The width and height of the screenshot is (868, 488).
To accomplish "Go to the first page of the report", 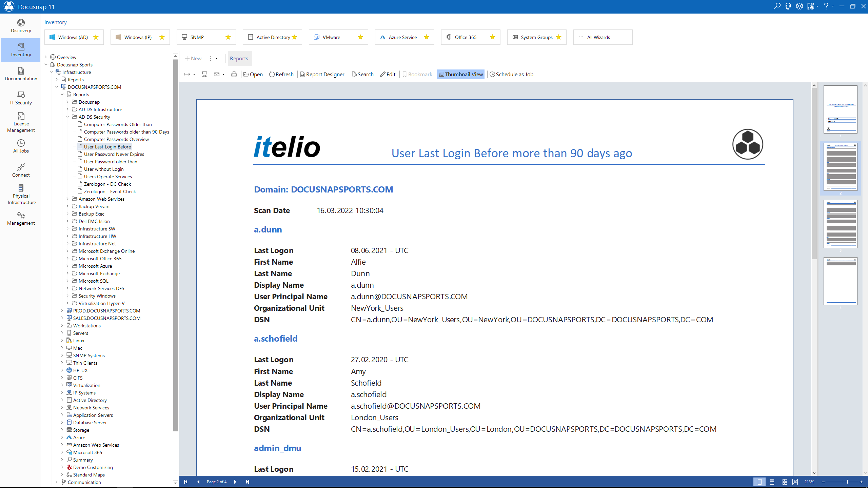I will (185, 482).
